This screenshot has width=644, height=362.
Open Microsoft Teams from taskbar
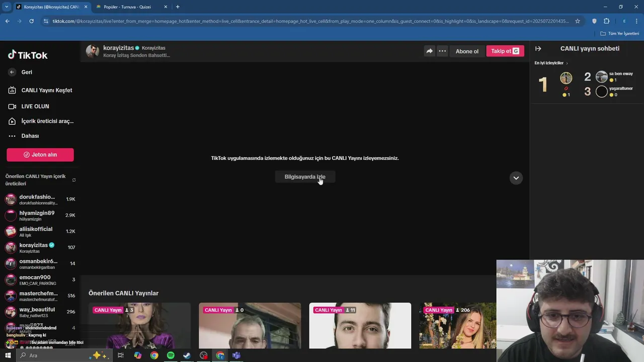[236, 355]
